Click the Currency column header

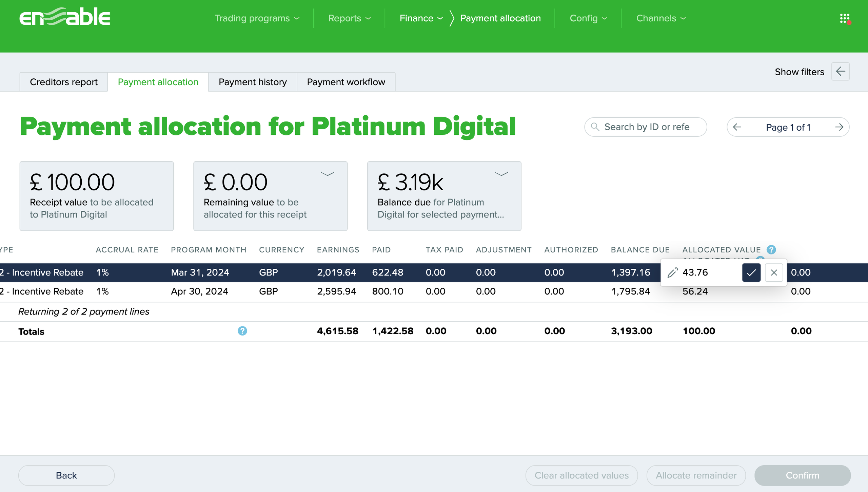(x=281, y=250)
